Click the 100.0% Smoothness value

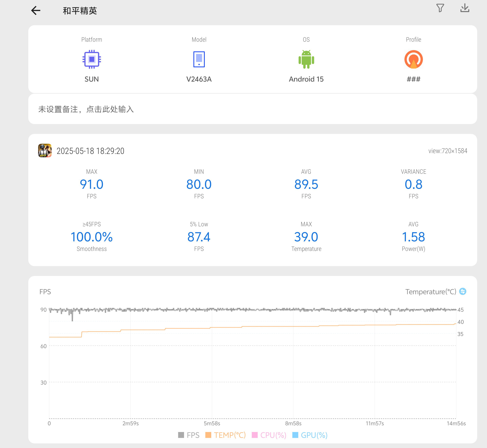[92, 237]
